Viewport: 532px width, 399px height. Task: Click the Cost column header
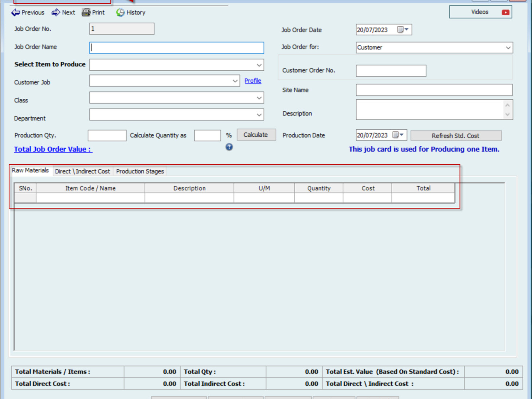tap(367, 188)
